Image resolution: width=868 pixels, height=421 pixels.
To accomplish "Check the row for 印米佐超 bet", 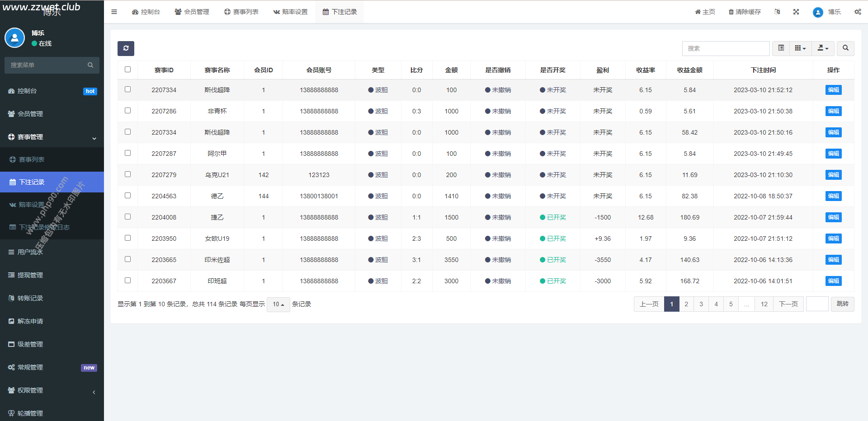I will tap(127, 259).
